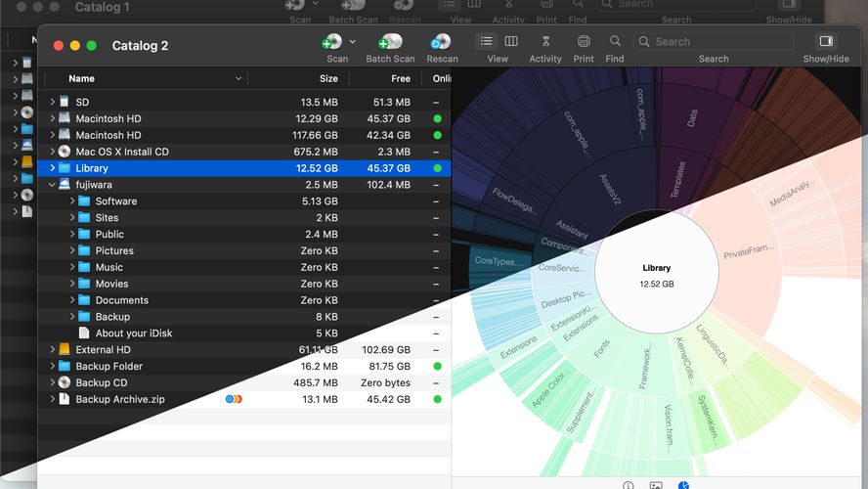The width and height of the screenshot is (868, 489).
Task: Sort by the Free column header
Action: point(401,78)
